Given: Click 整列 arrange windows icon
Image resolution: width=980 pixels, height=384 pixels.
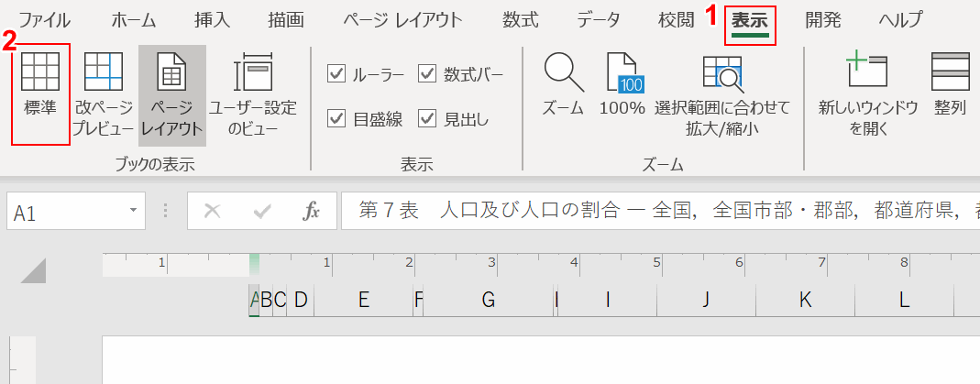Looking at the screenshot, I should click(951, 89).
